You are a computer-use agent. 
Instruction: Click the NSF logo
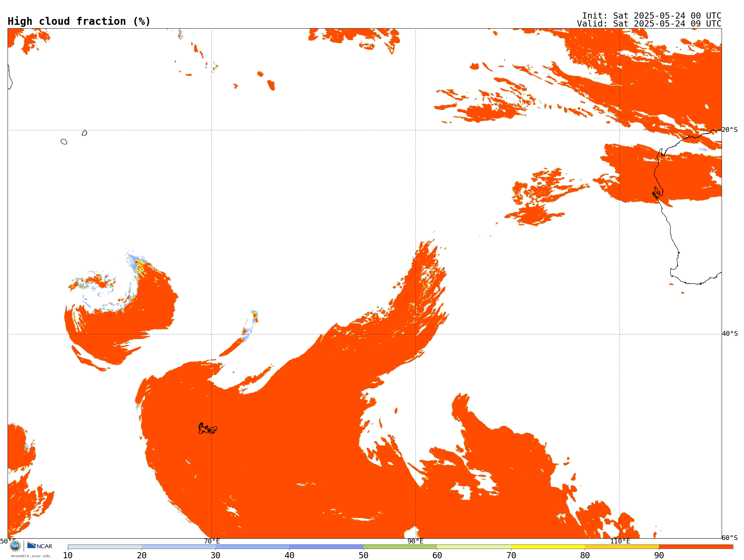15,546
